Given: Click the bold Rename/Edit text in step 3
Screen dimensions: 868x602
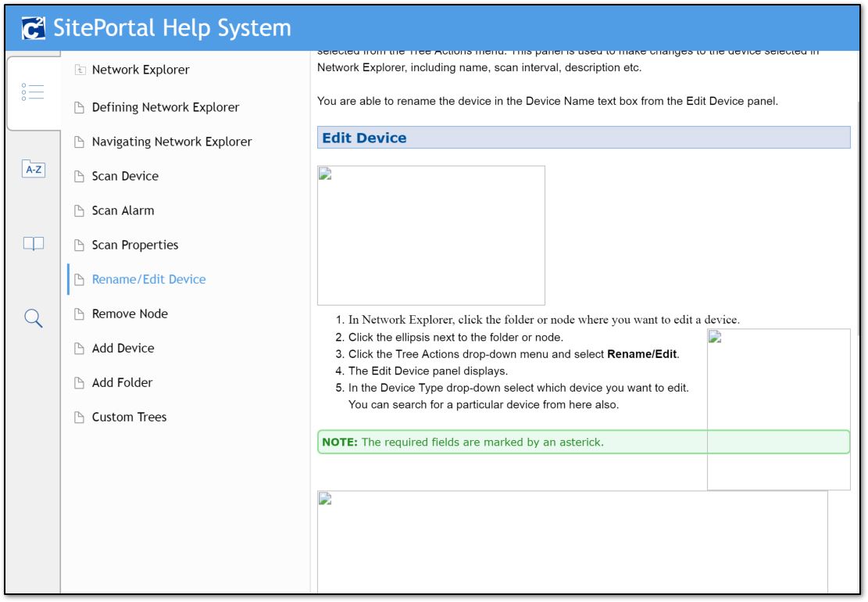Looking at the screenshot, I should point(642,354).
